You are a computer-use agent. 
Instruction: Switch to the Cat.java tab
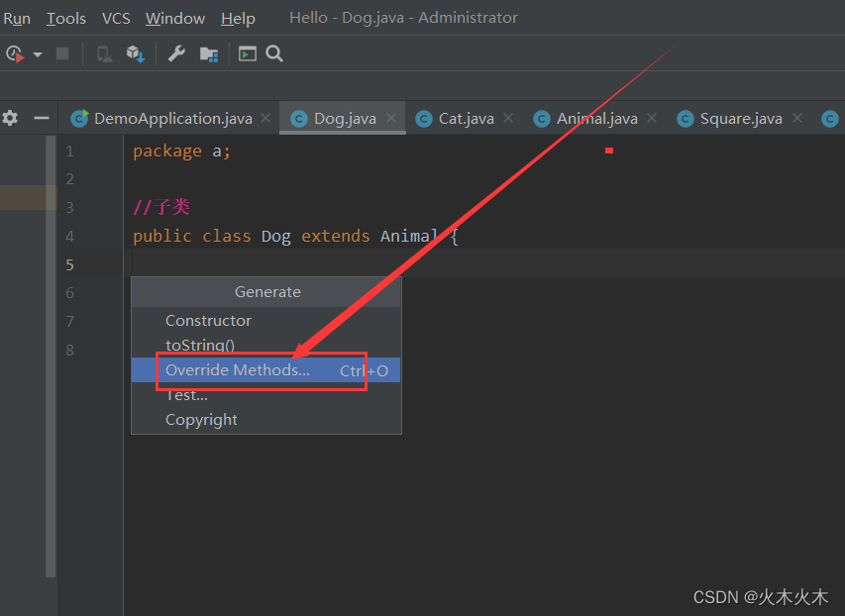click(x=467, y=118)
